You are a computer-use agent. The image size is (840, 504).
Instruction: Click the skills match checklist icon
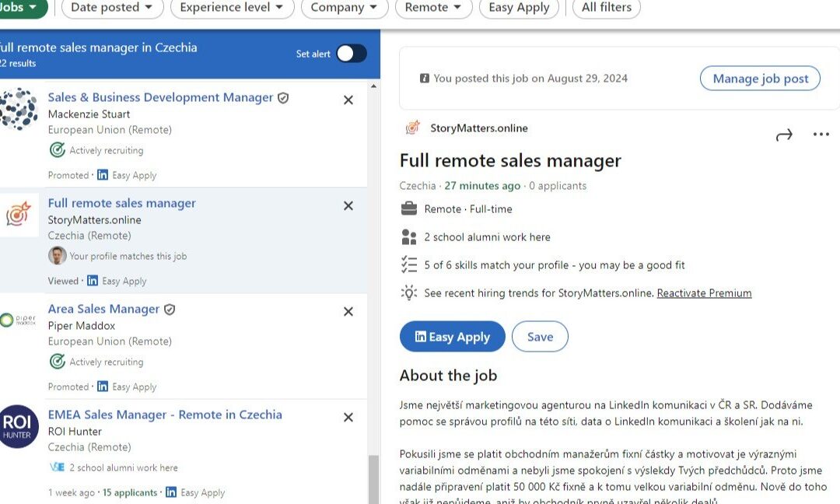tap(410, 264)
